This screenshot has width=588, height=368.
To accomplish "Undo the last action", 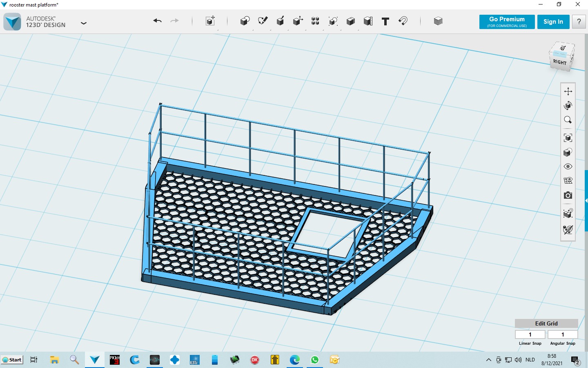I will (158, 21).
